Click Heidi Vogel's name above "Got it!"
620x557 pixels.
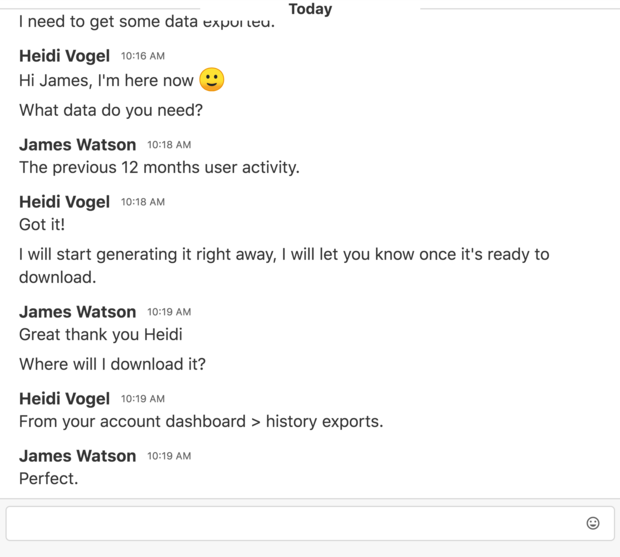tap(64, 201)
